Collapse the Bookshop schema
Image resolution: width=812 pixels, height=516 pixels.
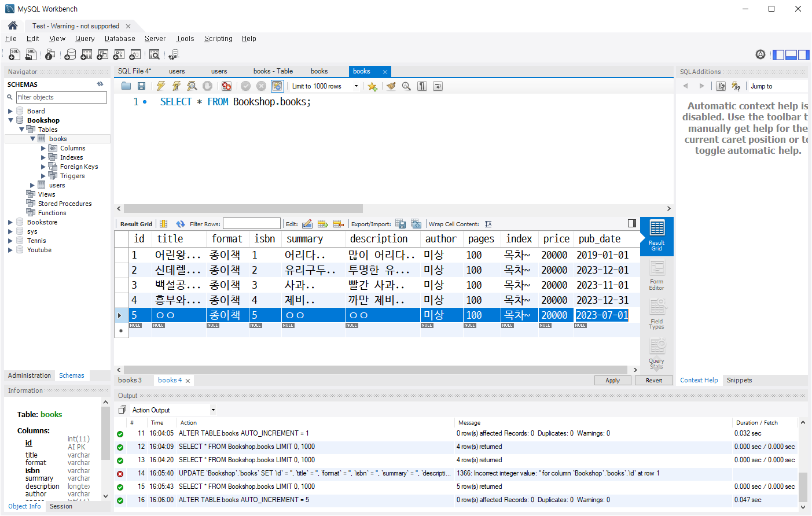click(10, 120)
